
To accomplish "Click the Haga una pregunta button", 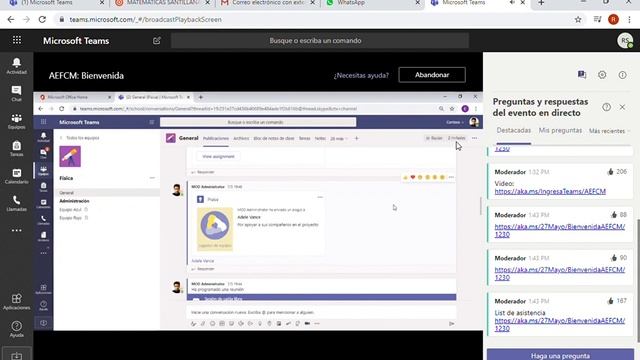I will (560, 355).
